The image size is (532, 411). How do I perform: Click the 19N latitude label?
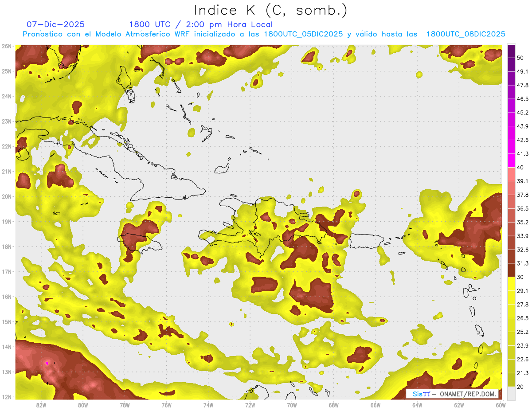coord(7,221)
